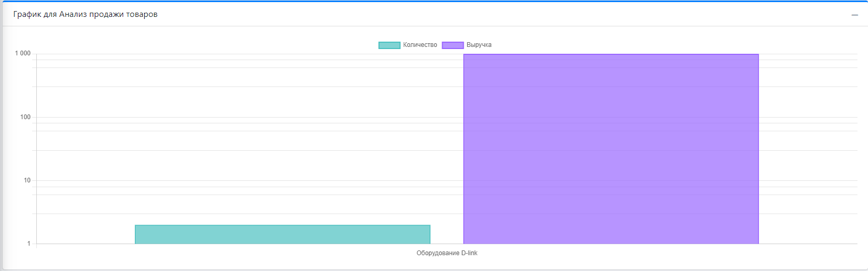868x271 pixels.
Task: Click the word товаров in the title
Action: pos(142,14)
